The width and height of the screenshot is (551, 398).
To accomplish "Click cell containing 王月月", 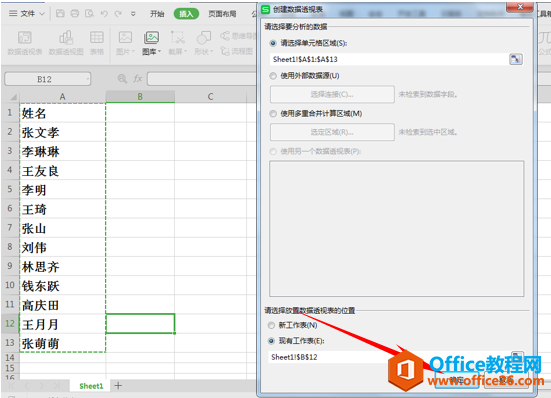I will coord(63,324).
